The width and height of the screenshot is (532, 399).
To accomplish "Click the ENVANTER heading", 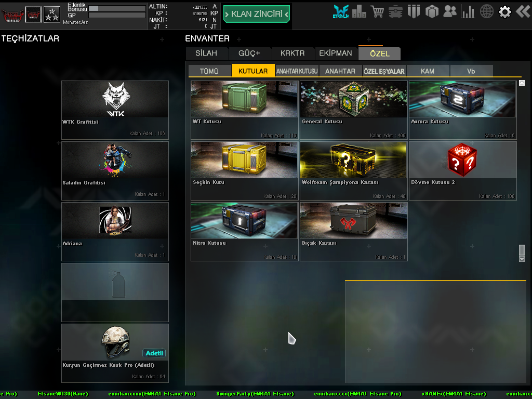I will pyautogui.click(x=207, y=38).
